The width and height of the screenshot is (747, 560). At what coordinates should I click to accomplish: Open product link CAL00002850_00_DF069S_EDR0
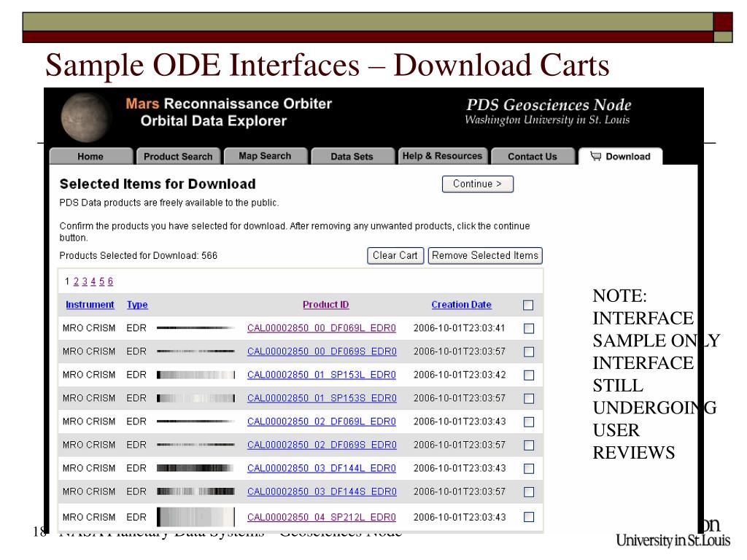322,351
